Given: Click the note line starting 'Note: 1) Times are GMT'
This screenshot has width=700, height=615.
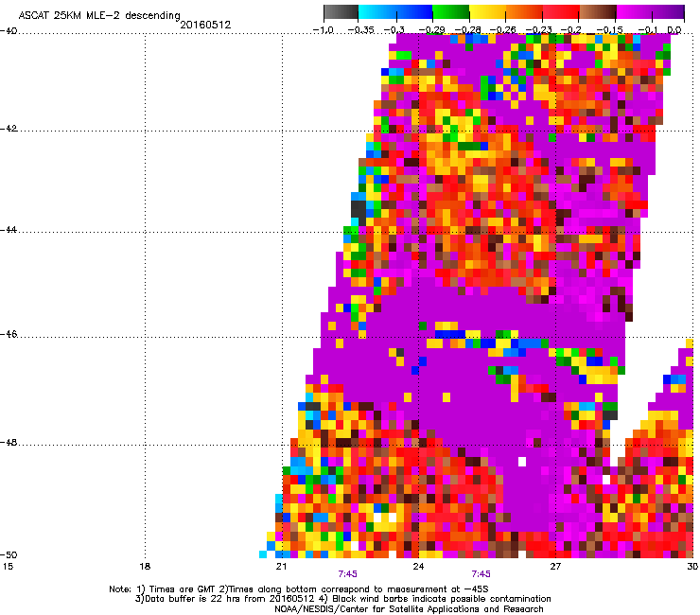Looking at the screenshot, I should 299,589.
